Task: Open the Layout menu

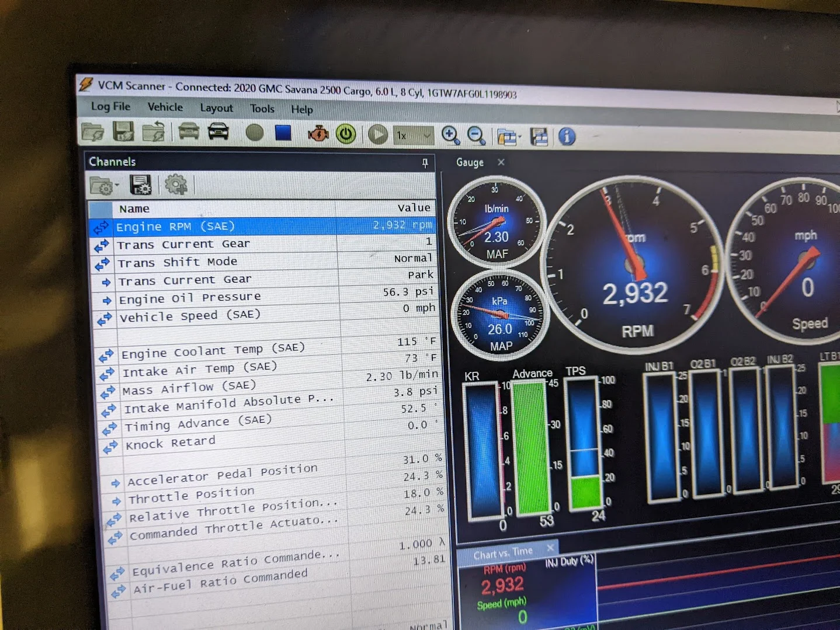Action: (216, 108)
